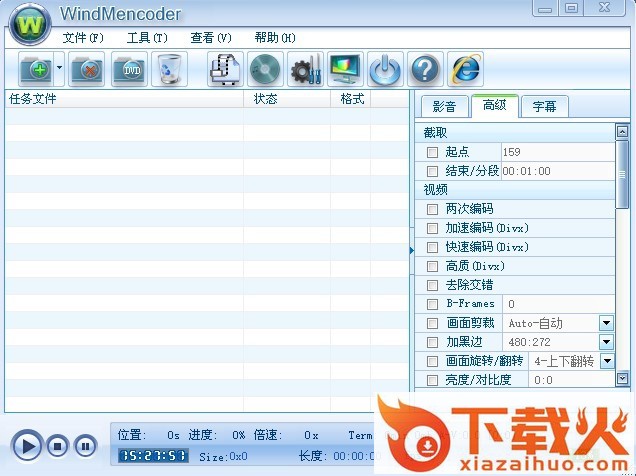Select the 高级 tab
The width and height of the screenshot is (636, 476).
point(494,106)
